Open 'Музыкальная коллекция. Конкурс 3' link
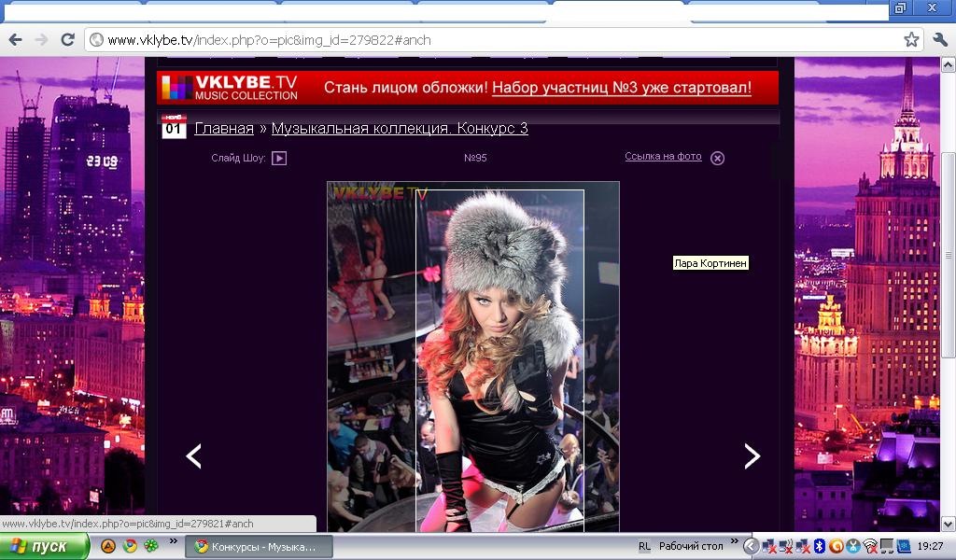Viewport: 956px width, 560px height. (x=400, y=129)
